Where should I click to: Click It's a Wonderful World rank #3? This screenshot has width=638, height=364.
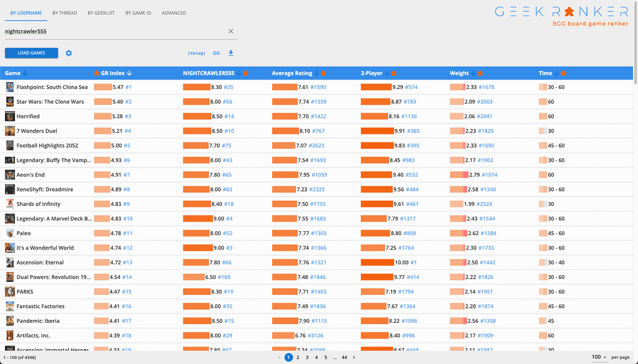pos(229,248)
